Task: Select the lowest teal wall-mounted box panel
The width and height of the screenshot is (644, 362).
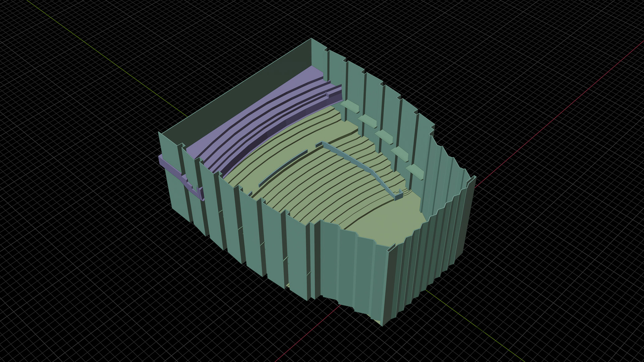Action: [x=416, y=171]
